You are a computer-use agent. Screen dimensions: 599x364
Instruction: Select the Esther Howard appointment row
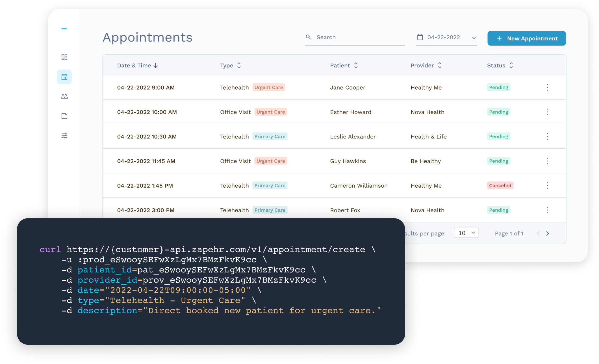tap(350, 112)
